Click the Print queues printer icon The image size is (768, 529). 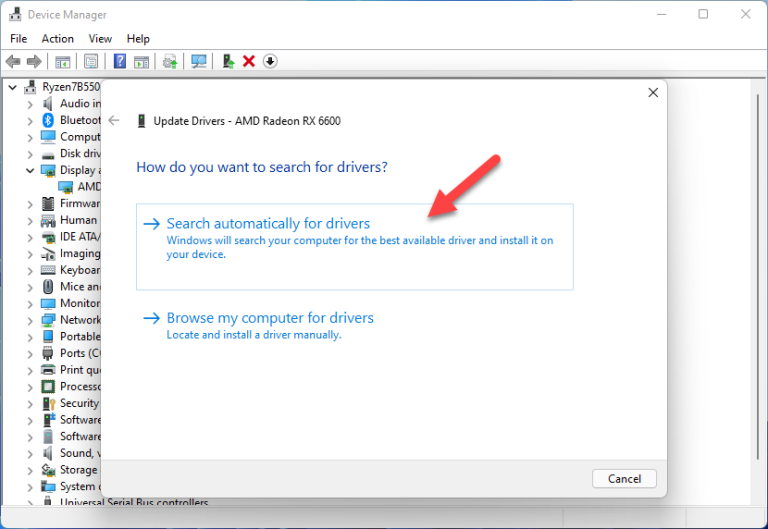(48, 370)
